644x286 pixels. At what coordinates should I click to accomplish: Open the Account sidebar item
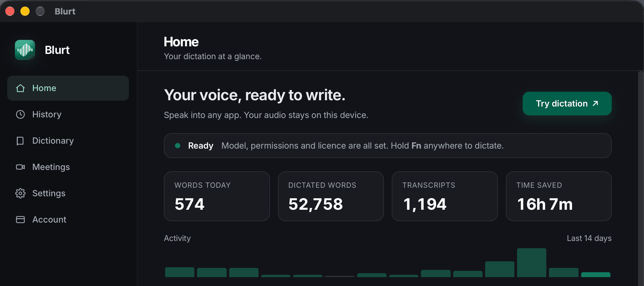68,220
